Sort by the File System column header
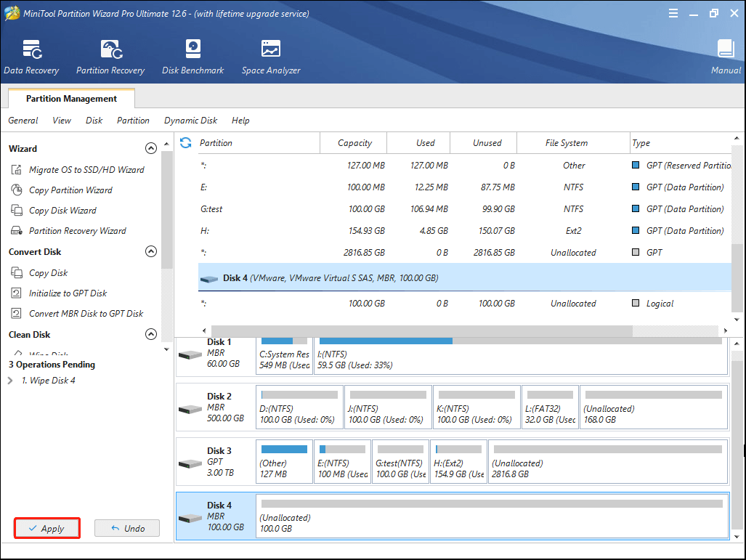 pos(573,143)
